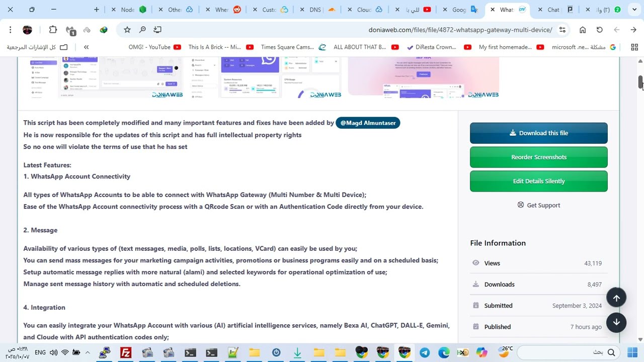This screenshot has width=644, height=362.
Task: Select the downloads count 8,497
Action: coord(594,285)
